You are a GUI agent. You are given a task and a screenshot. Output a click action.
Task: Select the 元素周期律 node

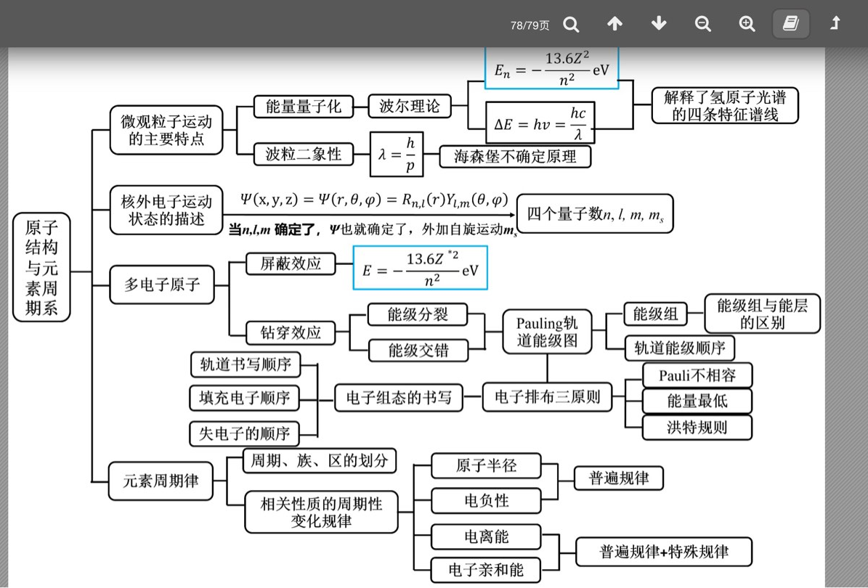pyautogui.click(x=161, y=481)
